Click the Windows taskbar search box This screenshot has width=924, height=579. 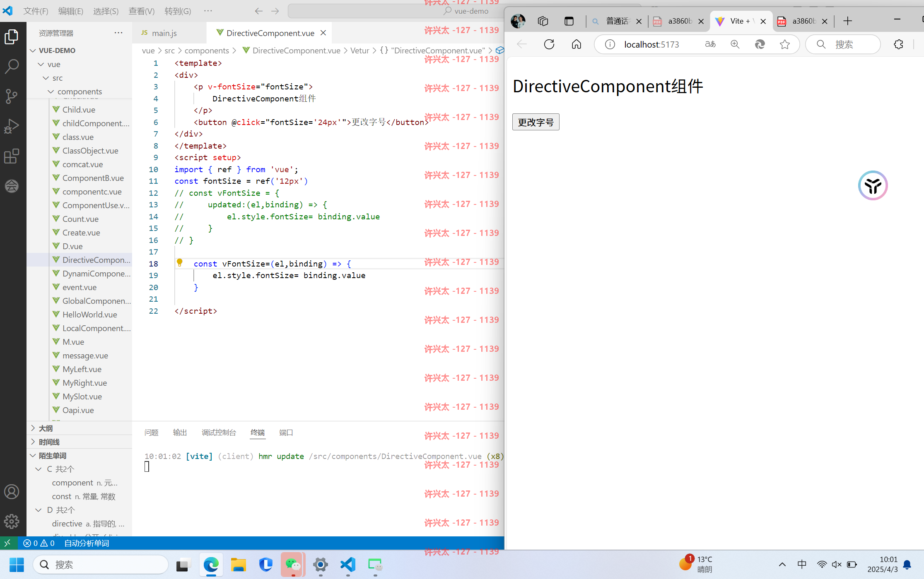point(101,565)
